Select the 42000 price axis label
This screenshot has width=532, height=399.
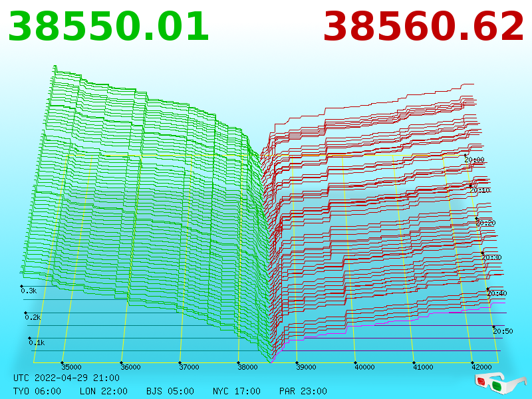(x=481, y=367)
